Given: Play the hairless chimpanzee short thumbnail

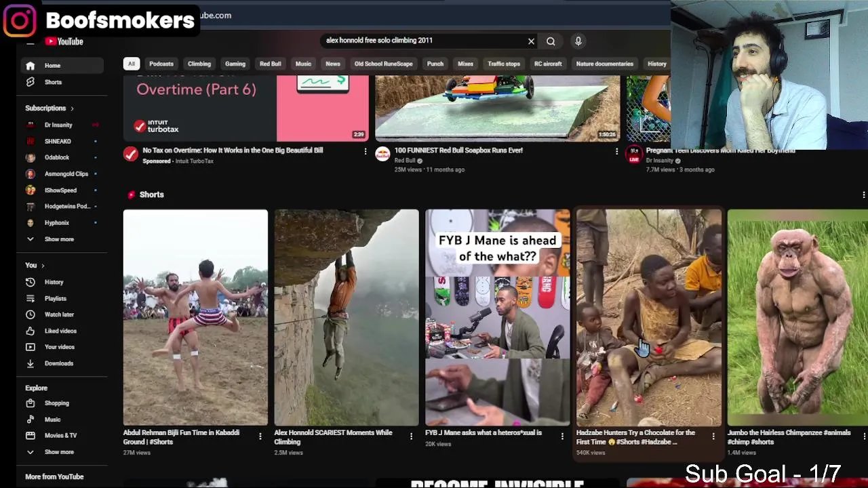Looking at the screenshot, I should click(x=797, y=317).
